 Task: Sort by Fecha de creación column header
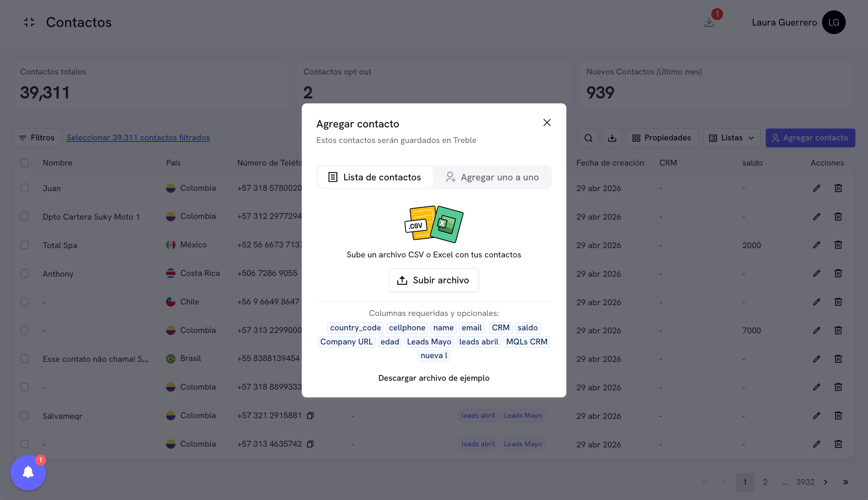(x=610, y=163)
